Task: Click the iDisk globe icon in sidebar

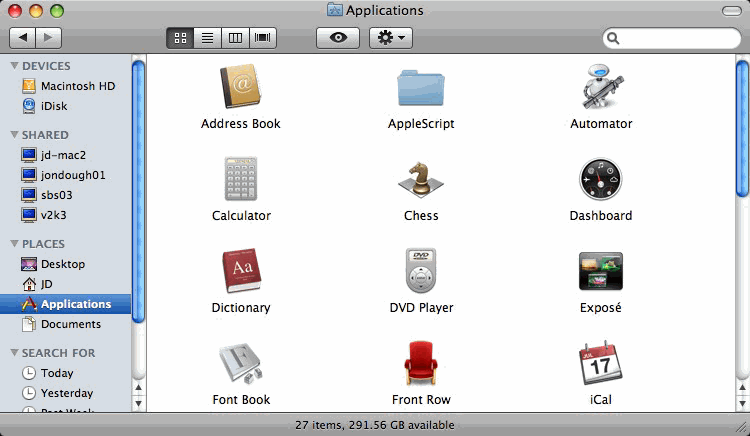Action: point(29,106)
